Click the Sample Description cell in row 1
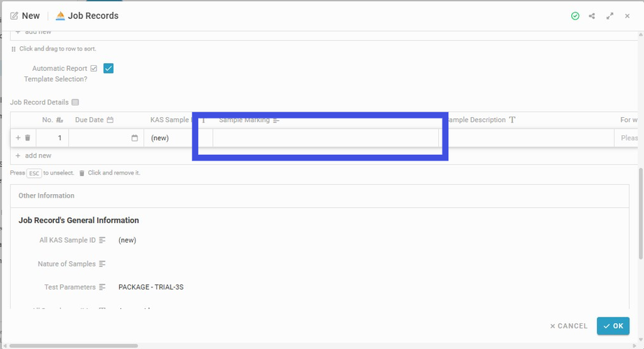The image size is (644, 349). coord(527,138)
